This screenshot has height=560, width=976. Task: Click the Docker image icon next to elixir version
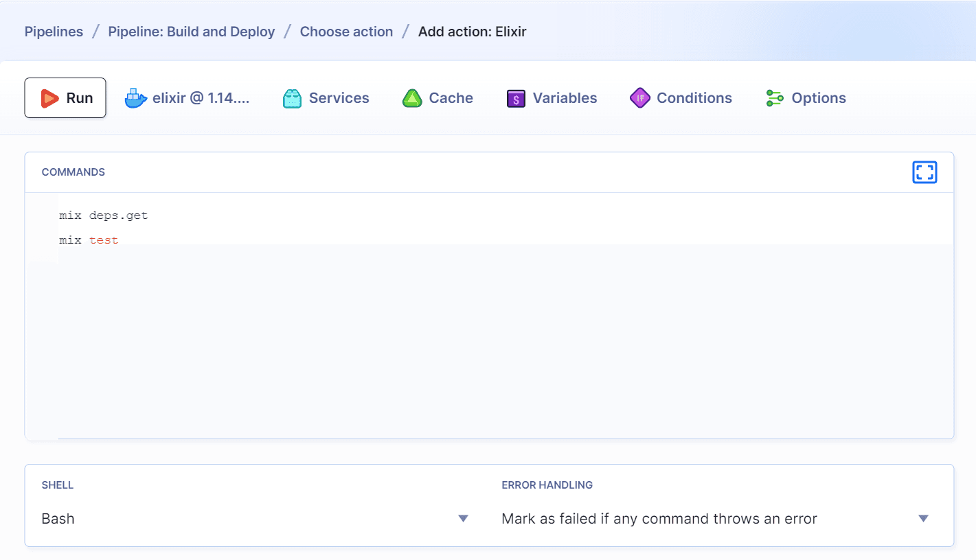pos(135,97)
